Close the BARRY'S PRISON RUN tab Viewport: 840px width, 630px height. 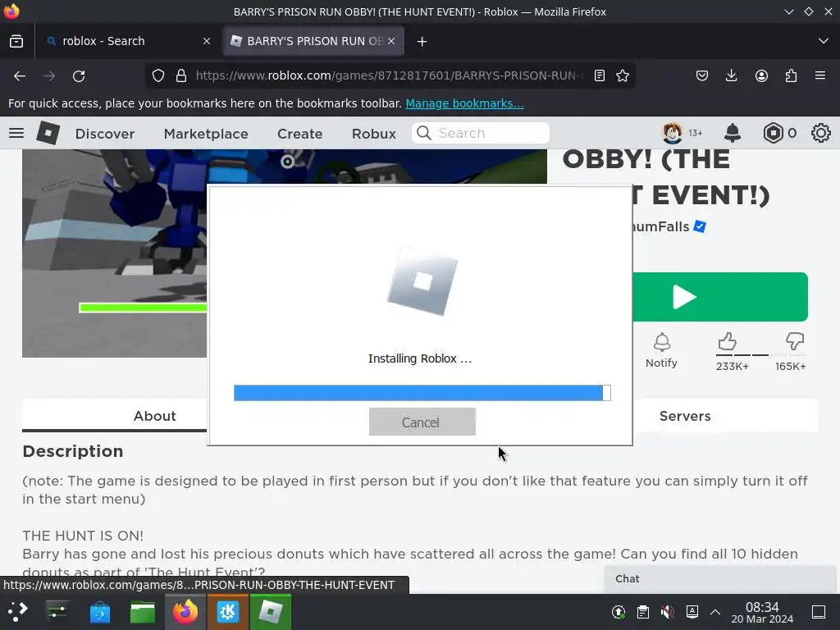tap(391, 41)
